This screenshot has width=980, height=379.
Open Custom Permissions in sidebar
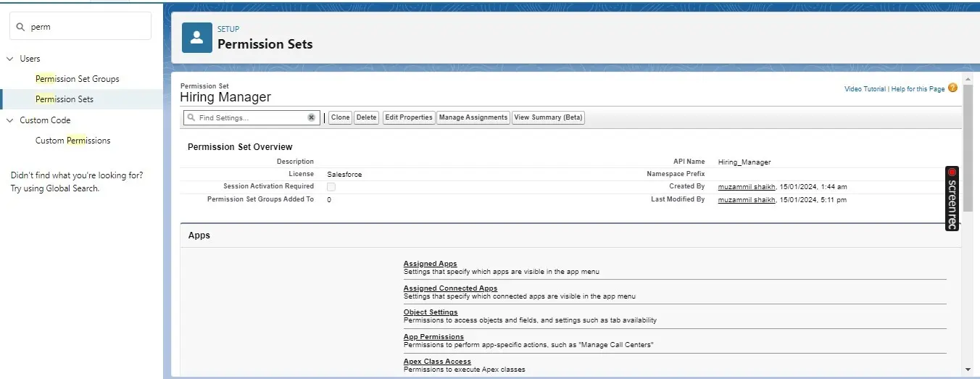(72, 141)
